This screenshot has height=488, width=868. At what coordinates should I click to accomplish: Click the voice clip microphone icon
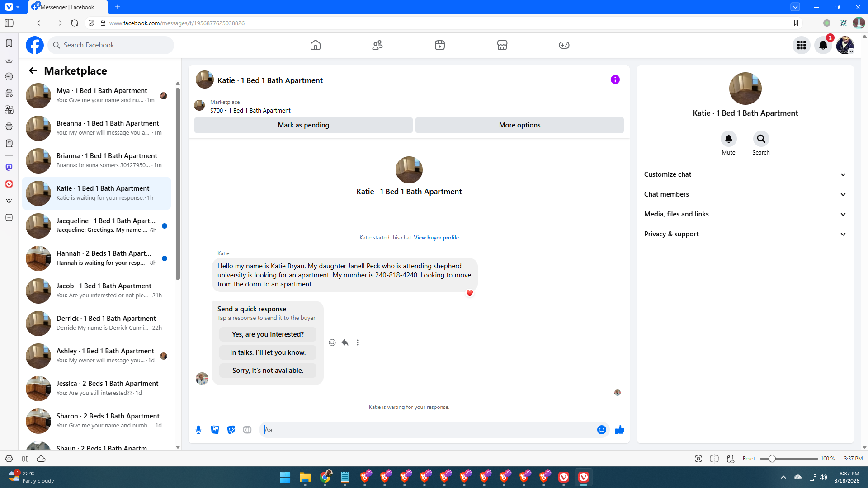pos(198,430)
